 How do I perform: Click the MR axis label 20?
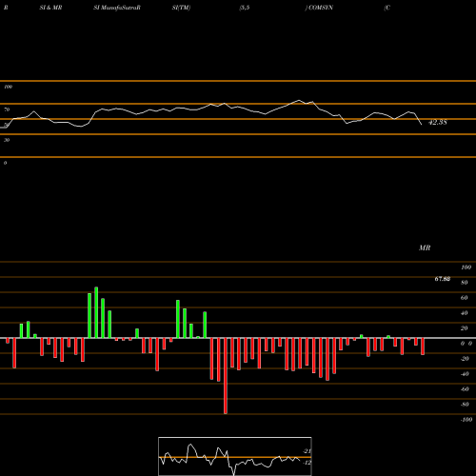click(x=464, y=328)
